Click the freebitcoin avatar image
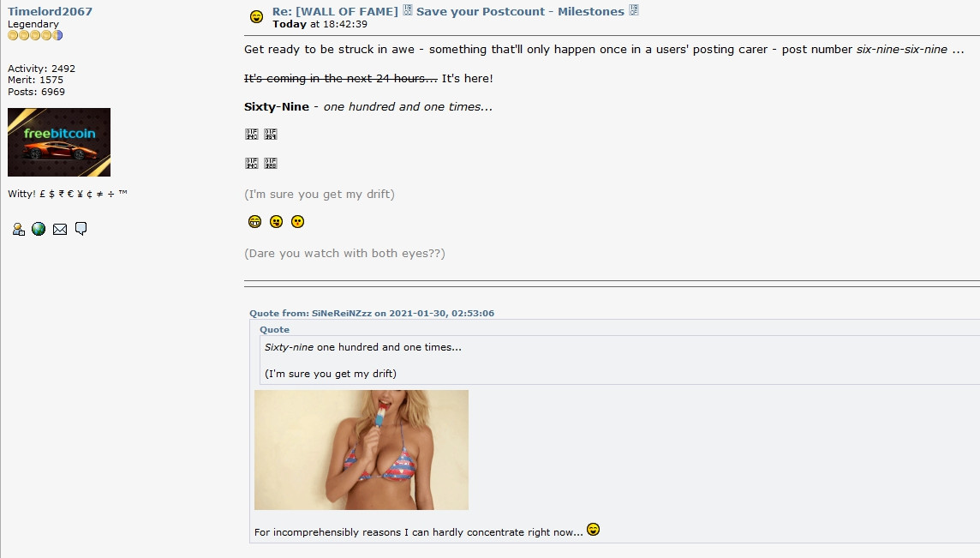Screen dimensions: 980x558 click(59, 142)
